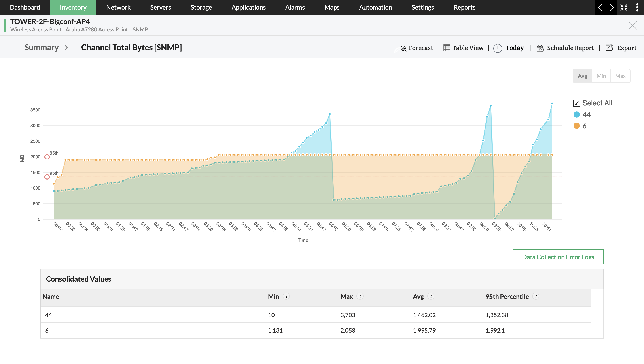Navigate back to Summary breadcrumb link
The height and width of the screenshot is (364, 644).
pyautogui.click(x=42, y=48)
